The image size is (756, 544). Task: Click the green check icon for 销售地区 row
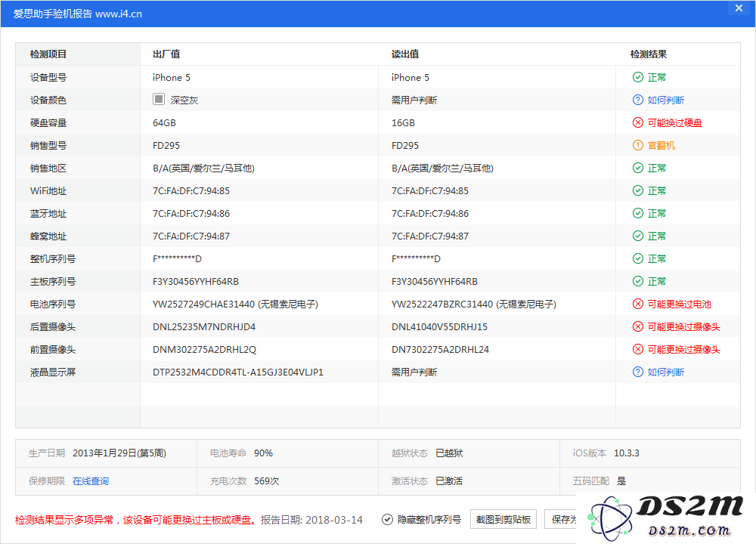coord(637,168)
